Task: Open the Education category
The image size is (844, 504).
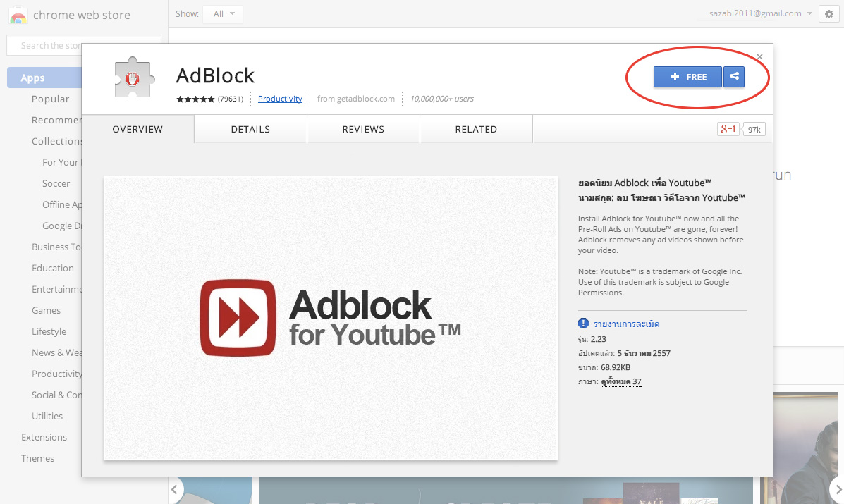Action: [53, 268]
